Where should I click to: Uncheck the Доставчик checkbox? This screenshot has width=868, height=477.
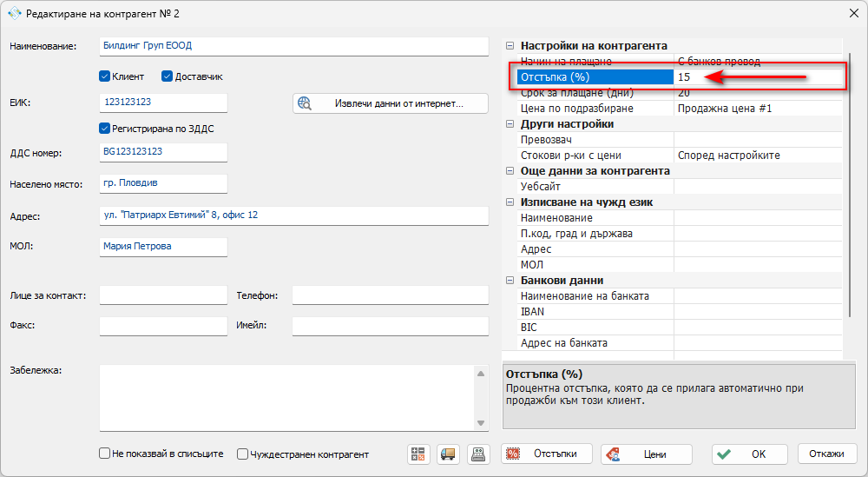pyautogui.click(x=168, y=76)
